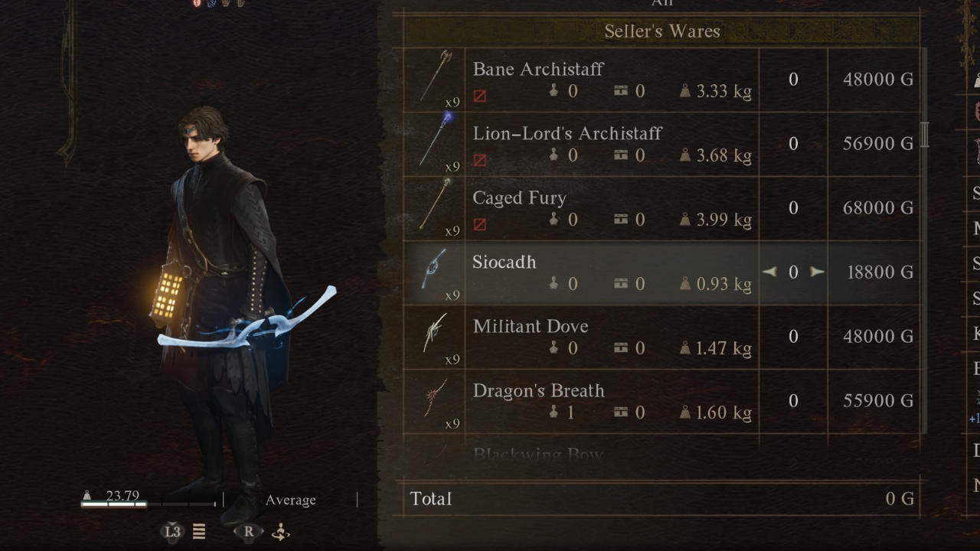
Task: Select the Militant Dove 48000 G price
Action: [877, 336]
